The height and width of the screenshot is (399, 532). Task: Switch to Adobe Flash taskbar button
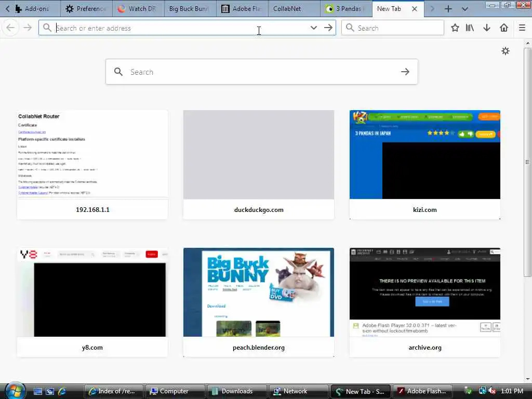pos(422,391)
